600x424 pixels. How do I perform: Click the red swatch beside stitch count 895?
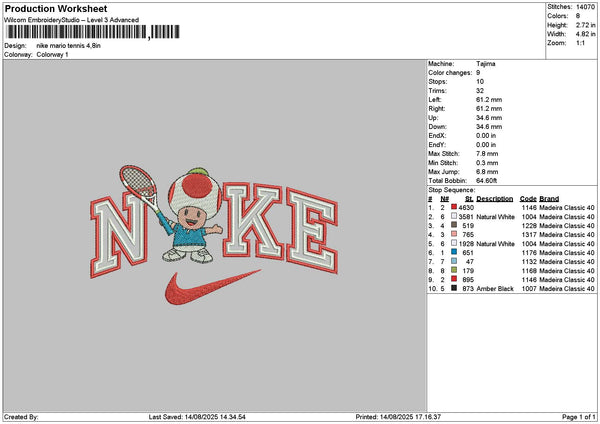tap(454, 279)
